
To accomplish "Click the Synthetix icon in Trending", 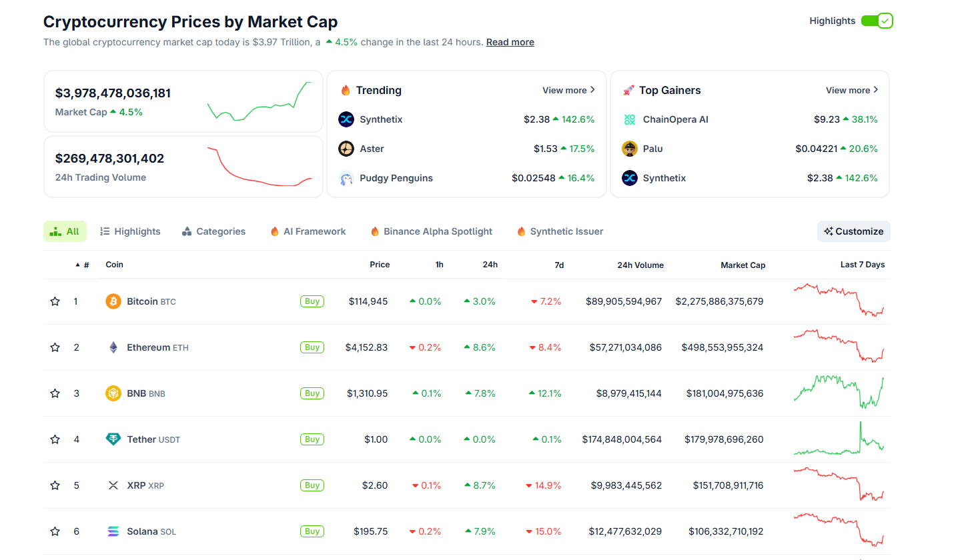I will pyautogui.click(x=346, y=119).
